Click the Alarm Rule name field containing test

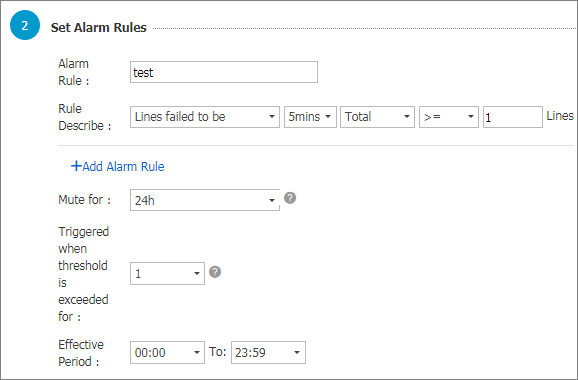point(223,72)
